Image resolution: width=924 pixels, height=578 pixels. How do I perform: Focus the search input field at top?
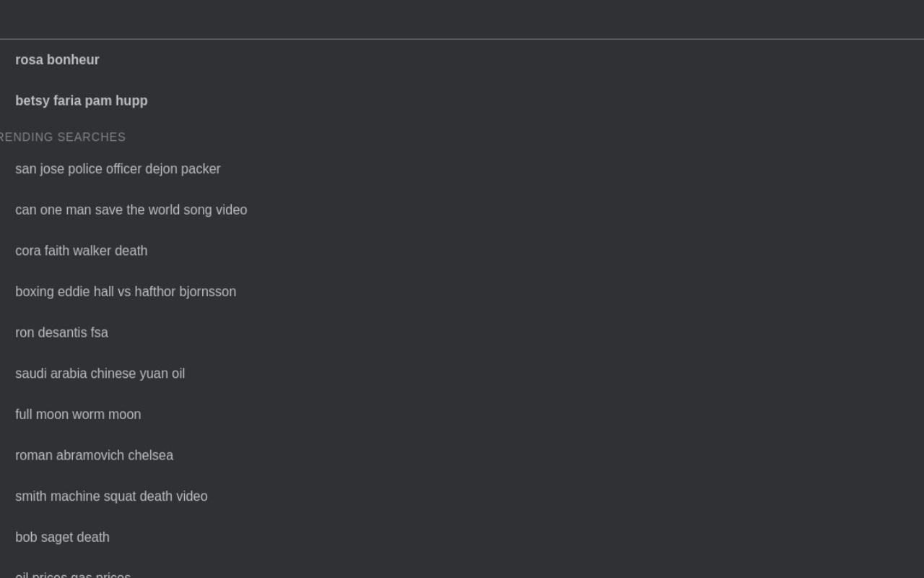click(x=462, y=20)
